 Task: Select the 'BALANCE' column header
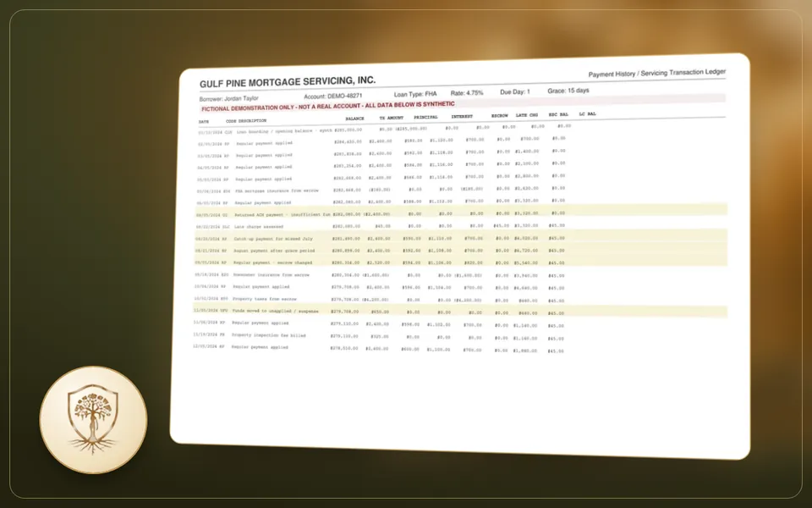tap(354, 119)
